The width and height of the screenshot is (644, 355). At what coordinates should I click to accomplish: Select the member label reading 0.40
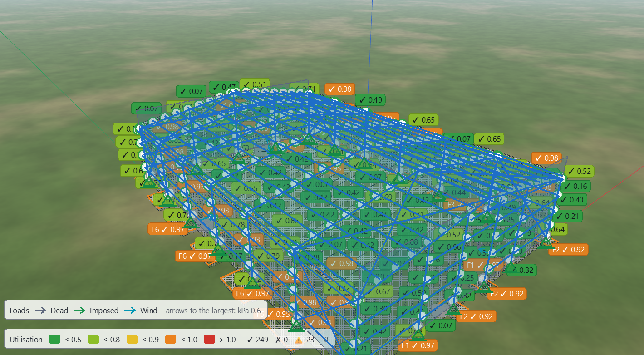pos(572,200)
